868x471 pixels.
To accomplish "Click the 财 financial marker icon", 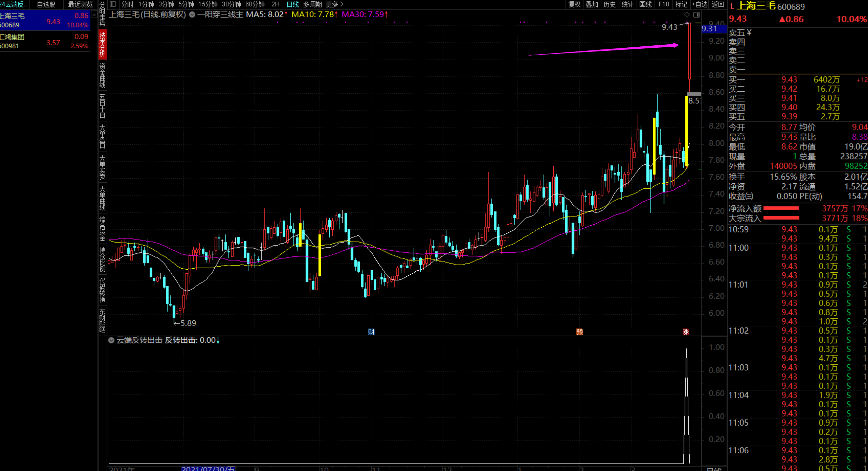I will pyautogui.click(x=371, y=332).
